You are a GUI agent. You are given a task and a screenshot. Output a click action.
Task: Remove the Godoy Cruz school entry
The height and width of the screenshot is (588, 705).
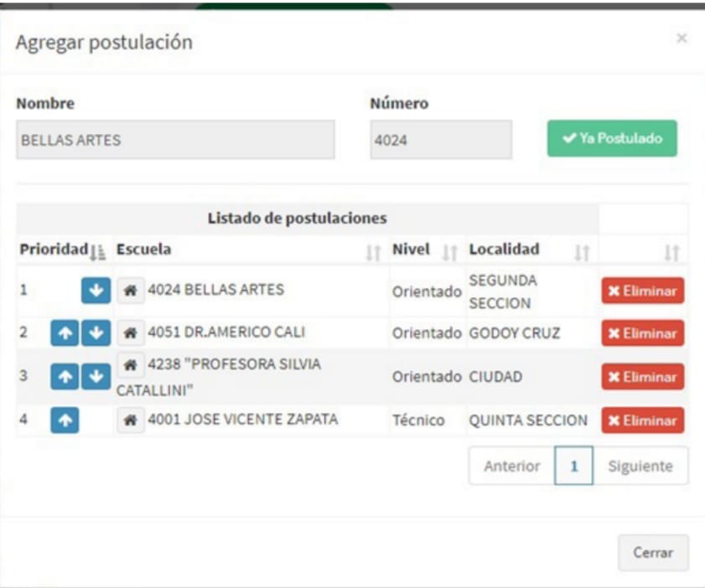pos(642,333)
